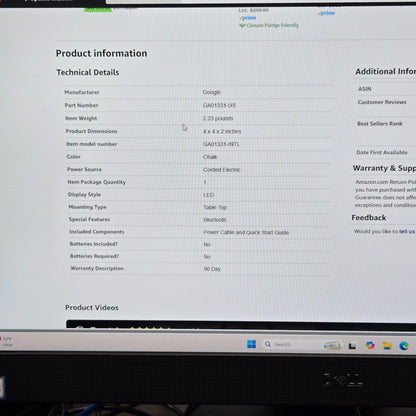
Task: Click the prime logo on the right
Action: 326,13
